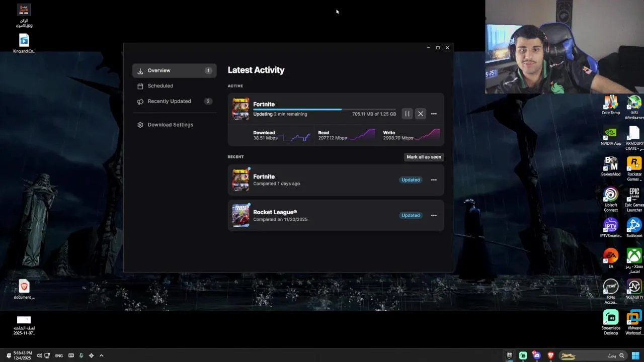Image resolution: width=644 pixels, height=362 pixels.
Task: Click the volume icon in system tray
Action: [x=39, y=355]
